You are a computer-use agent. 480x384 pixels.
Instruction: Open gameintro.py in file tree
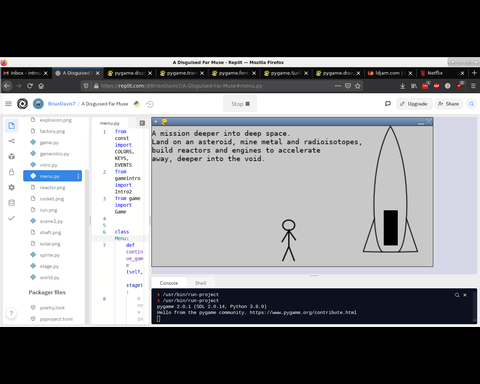pyautogui.click(x=53, y=154)
